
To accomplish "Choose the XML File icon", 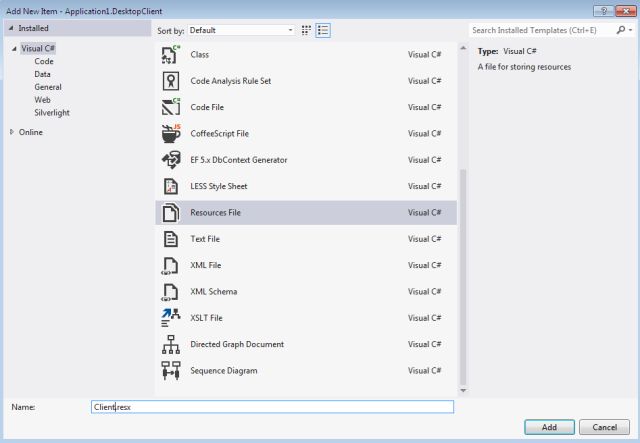I will click(x=170, y=265).
